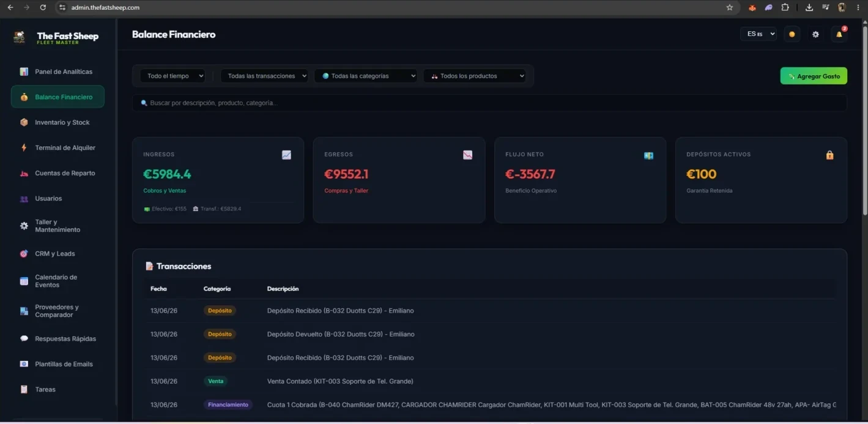Click the Agregar Gasto button
This screenshot has width=868, height=424.
coord(814,76)
